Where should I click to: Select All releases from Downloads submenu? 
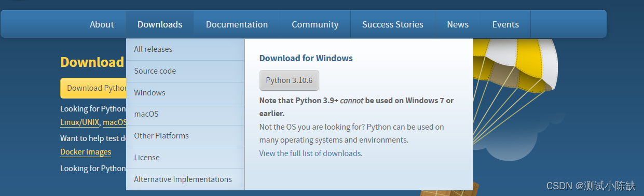coord(185,49)
